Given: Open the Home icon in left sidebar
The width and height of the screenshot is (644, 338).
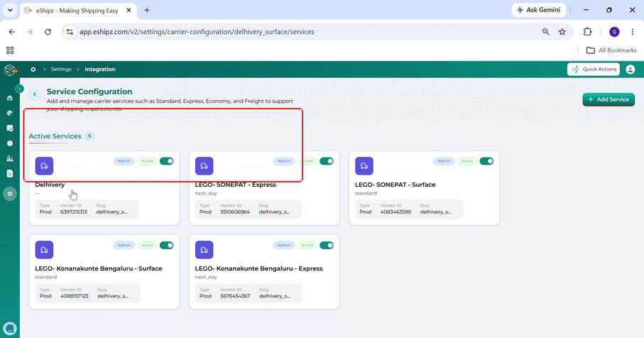Looking at the screenshot, I should [10, 98].
